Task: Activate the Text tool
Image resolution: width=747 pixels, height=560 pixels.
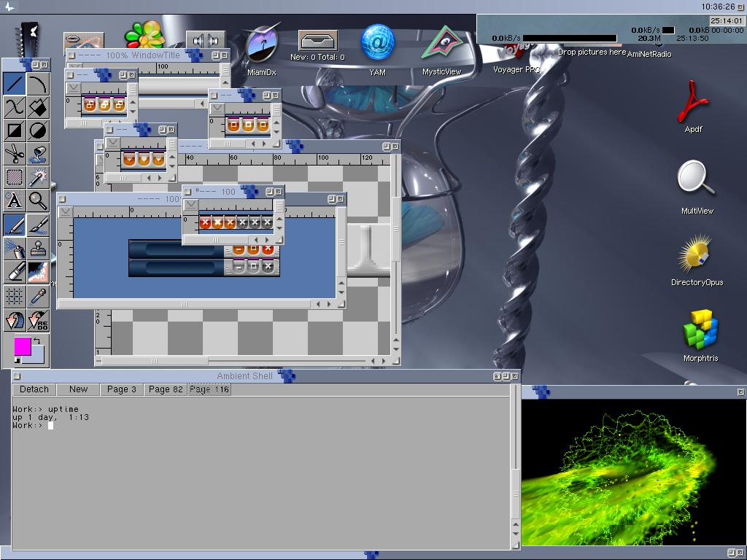Action: (x=14, y=201)
